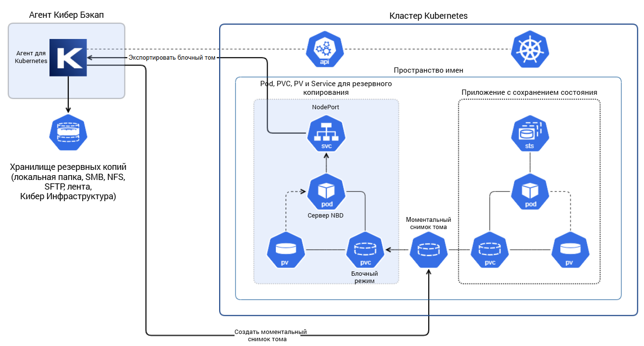
Task: Click the pv icon in the backup group
Action: [286, 250]
